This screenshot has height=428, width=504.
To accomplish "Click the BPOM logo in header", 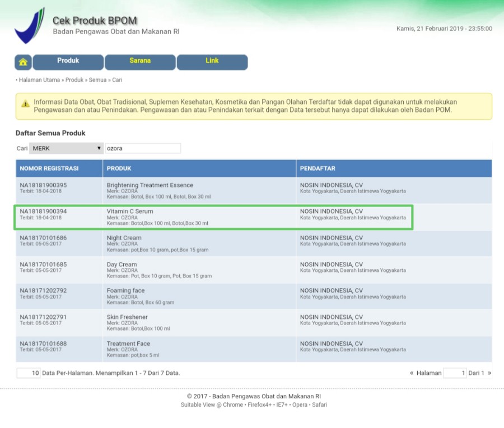I will coord(29,26).
